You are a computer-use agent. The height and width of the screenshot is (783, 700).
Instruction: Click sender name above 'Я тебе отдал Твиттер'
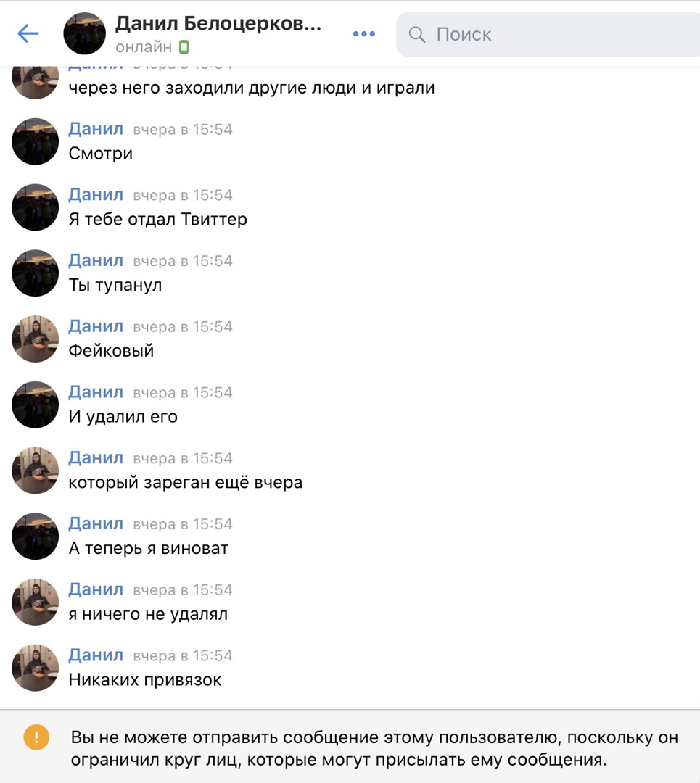click(96, 194)
